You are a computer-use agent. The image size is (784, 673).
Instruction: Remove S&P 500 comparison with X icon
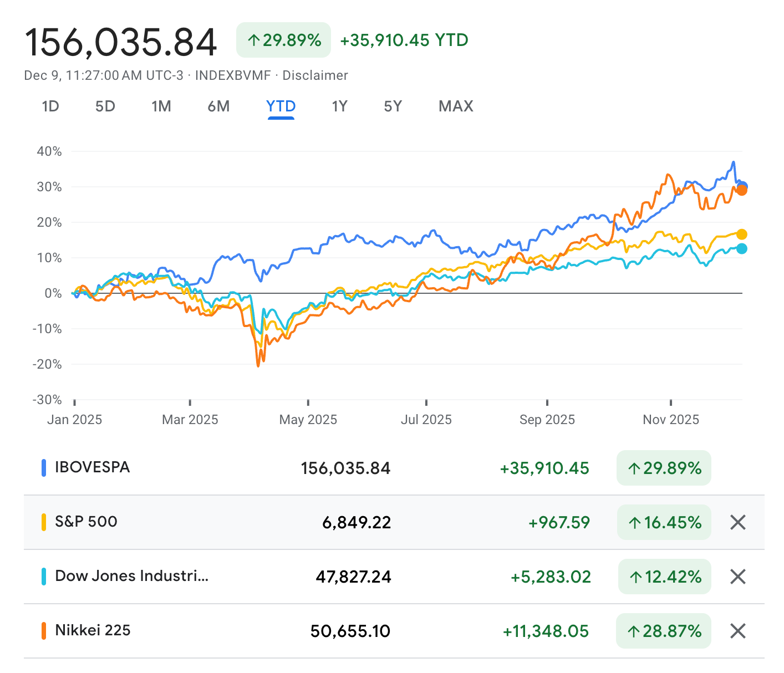(x=737, y=522)
